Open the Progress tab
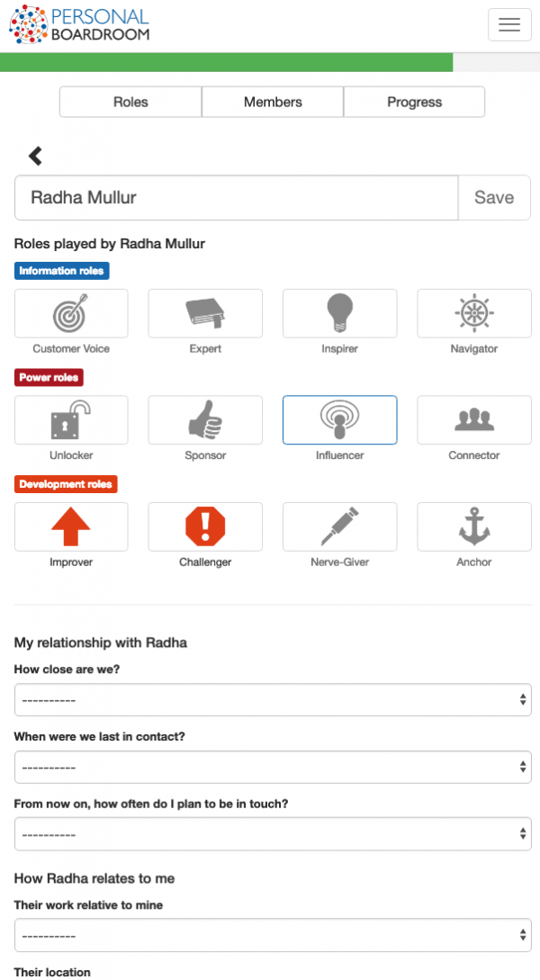The height and width of the screenshot is (980, 540). (x=414, y=102)
